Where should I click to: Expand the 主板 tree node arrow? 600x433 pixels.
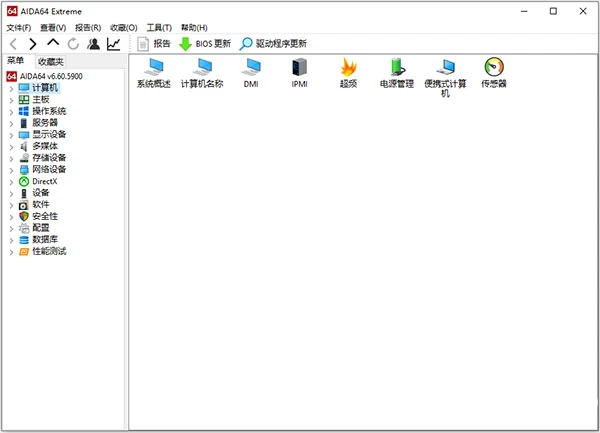click(11, 101)
